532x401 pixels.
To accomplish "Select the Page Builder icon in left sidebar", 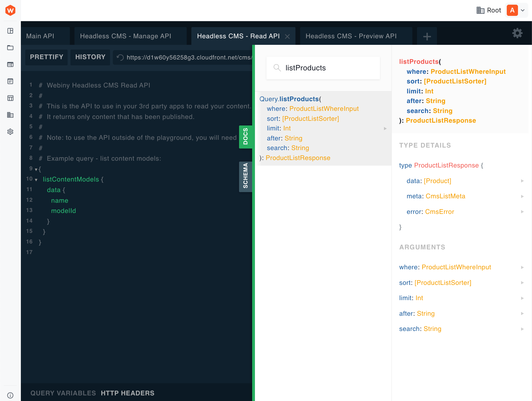I will (x=10, y=64).
